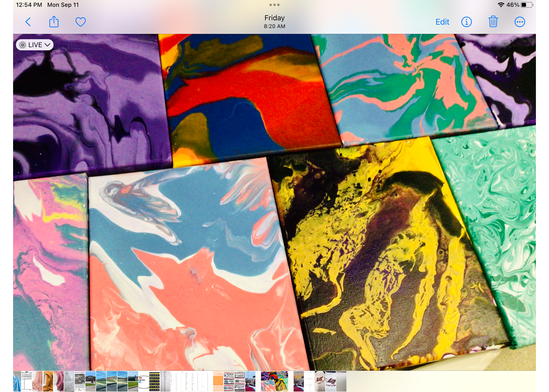Open the black calendar grid thumbnail
The height and width of the screenshot is (392, 549).
click(x=154, y=381)
